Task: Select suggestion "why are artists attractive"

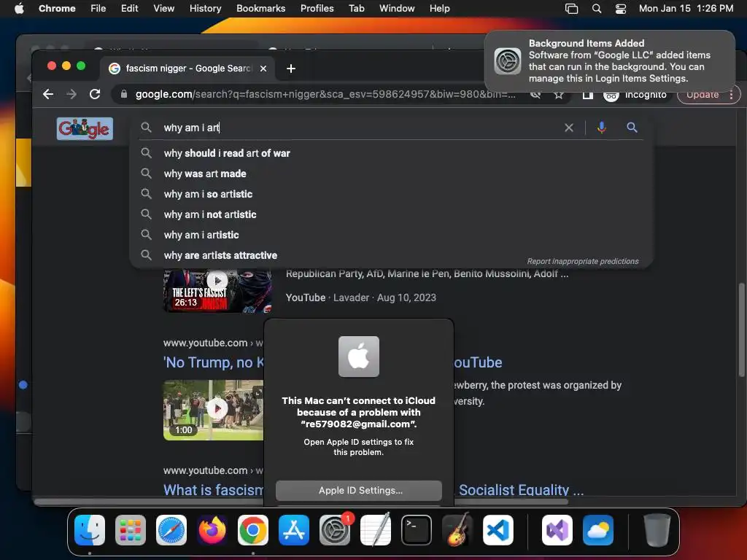Action: (391, 255)
